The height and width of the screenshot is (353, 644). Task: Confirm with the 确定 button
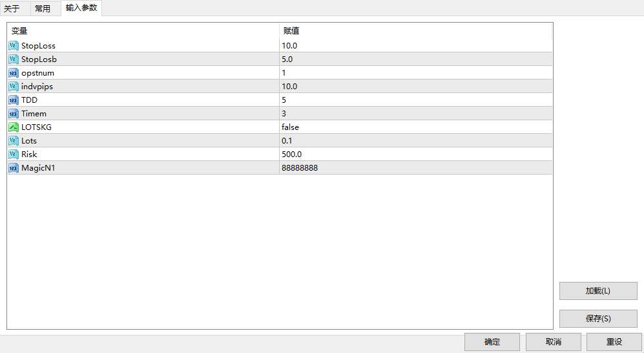(492, 342)
